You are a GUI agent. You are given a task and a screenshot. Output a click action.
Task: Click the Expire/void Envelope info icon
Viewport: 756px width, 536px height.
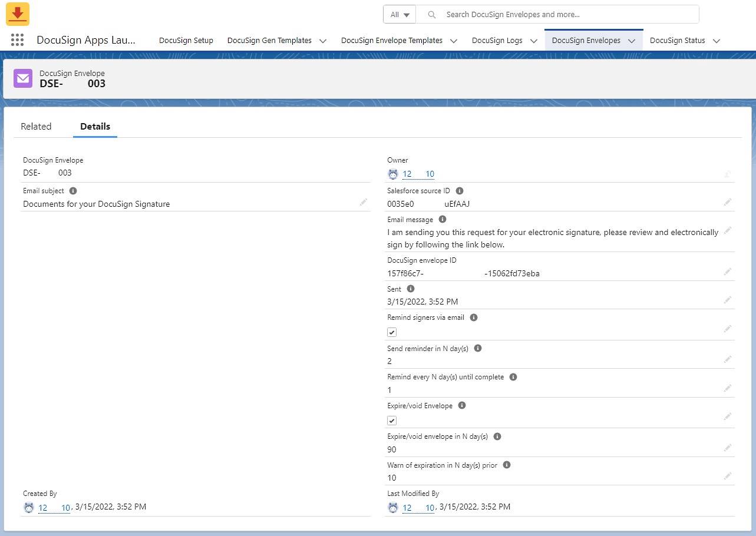coord(462,405)
